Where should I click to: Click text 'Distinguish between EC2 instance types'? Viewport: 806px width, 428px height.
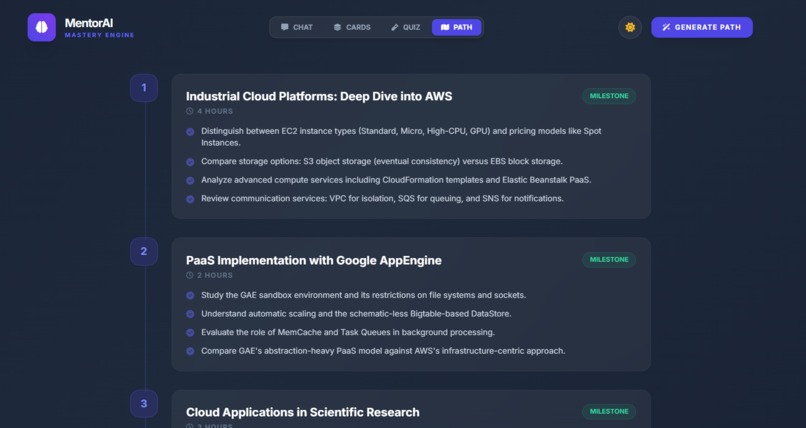pos(279,131)
